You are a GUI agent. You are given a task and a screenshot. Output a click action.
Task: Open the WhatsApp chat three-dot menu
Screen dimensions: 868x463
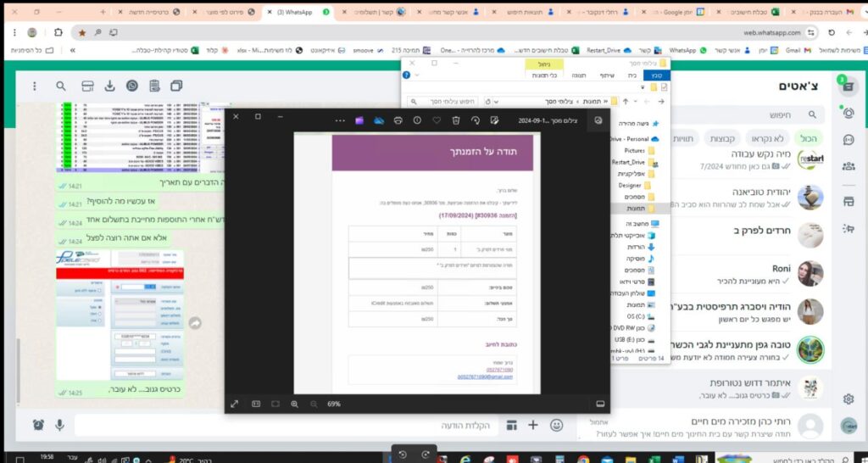[x=35, y=86]
